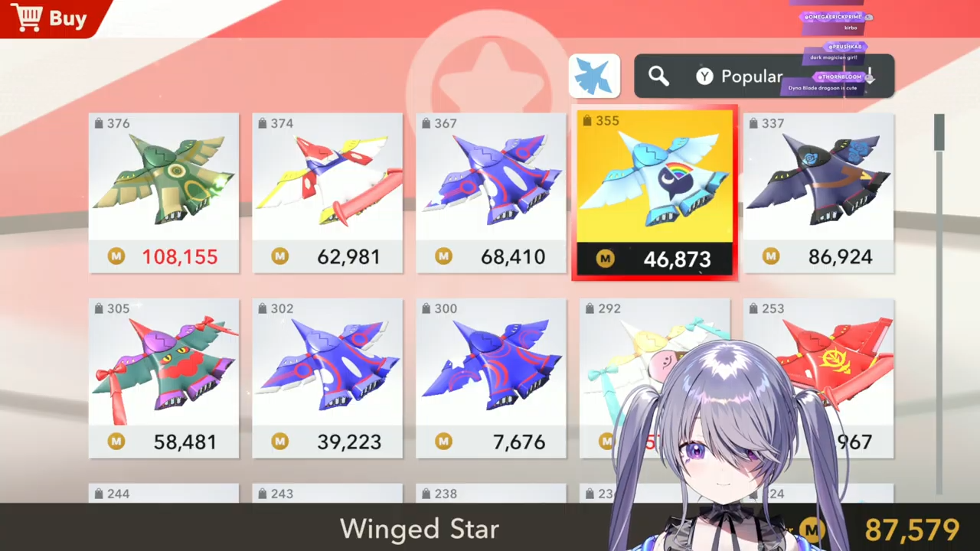Click the coin icon next to 7,676

(x=443, y=442)
